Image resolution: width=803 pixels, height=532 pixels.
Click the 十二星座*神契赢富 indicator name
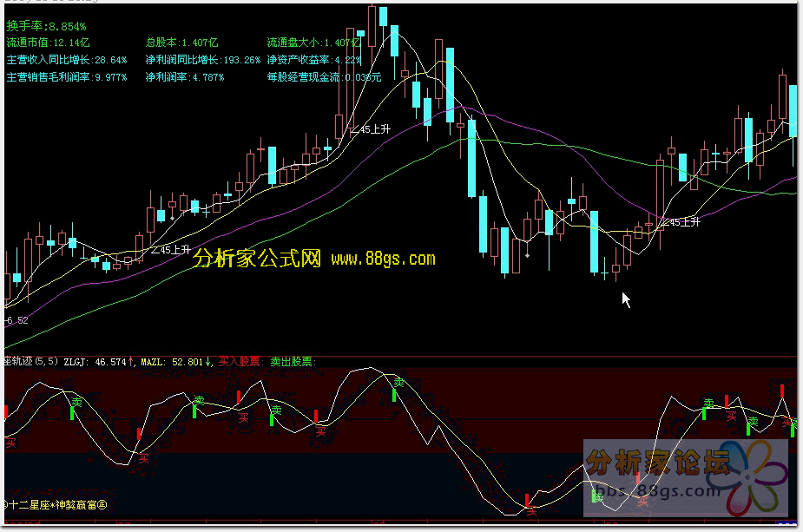coord(56,505)
